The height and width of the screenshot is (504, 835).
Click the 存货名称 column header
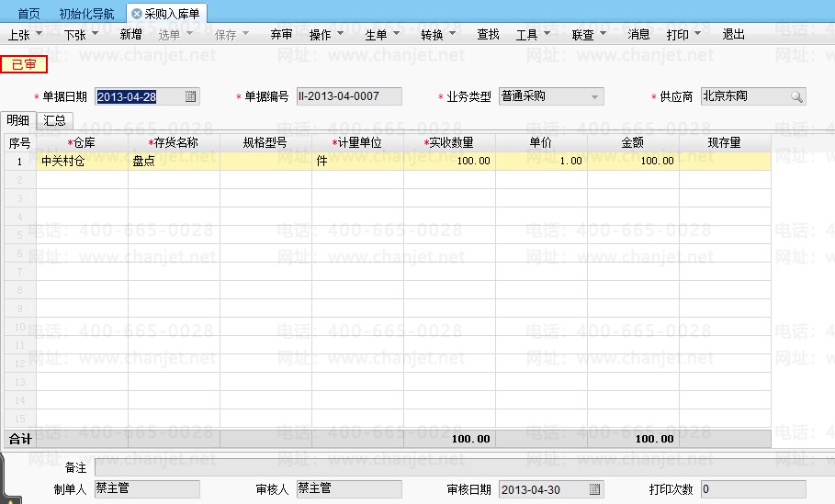coord(174,142)
